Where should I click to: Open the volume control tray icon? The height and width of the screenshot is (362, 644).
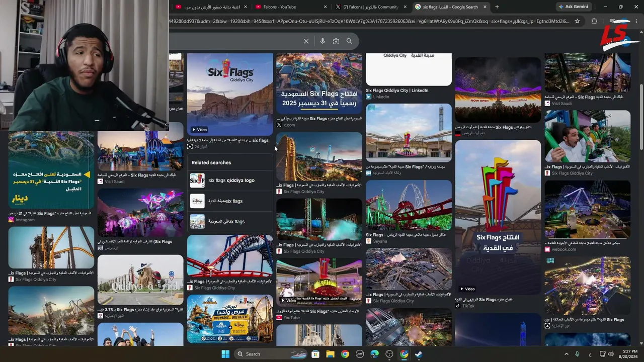[x=611, y=354]
